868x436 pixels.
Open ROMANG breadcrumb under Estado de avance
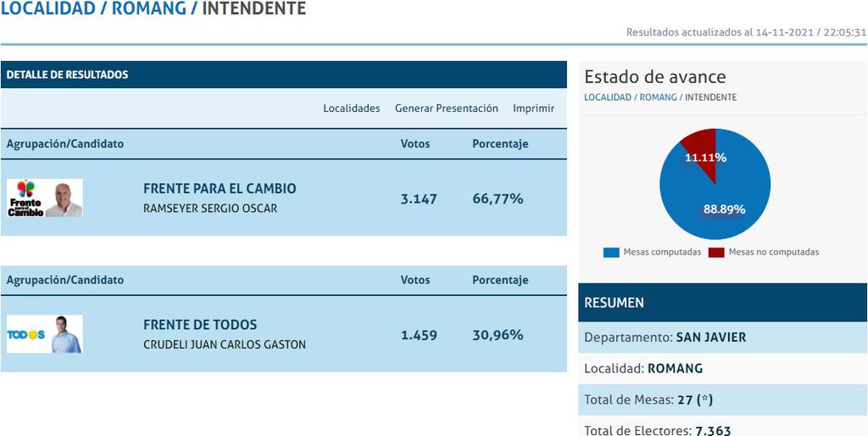pyautogui.click(x=658, y=97)
